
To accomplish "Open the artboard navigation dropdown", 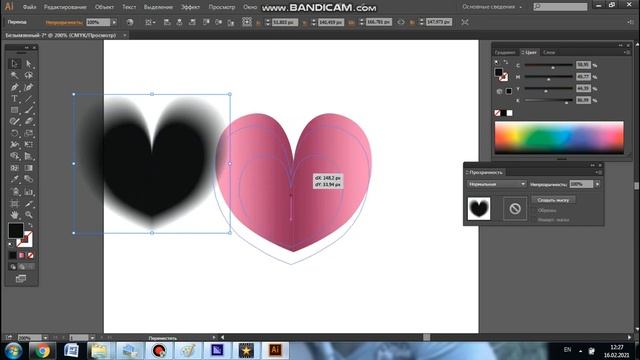I will pos(92,338).
